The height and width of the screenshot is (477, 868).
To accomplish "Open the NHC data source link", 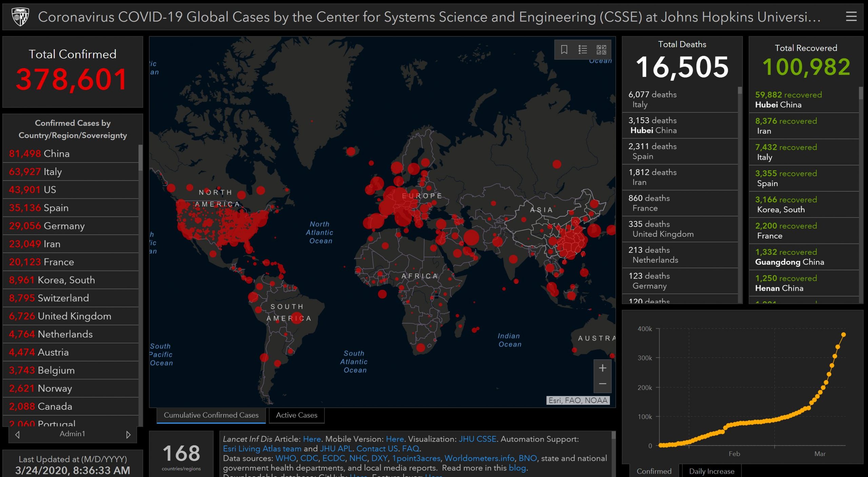I will coord(358,458).
